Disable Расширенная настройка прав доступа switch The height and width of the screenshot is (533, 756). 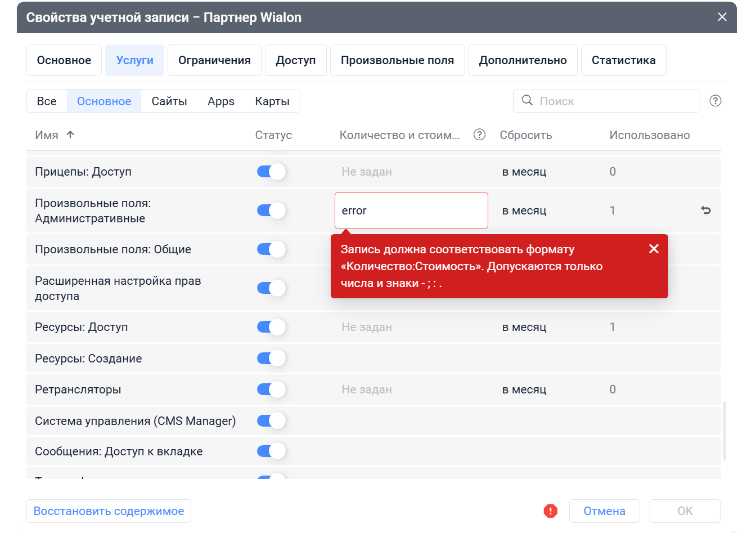coord(271,288)
